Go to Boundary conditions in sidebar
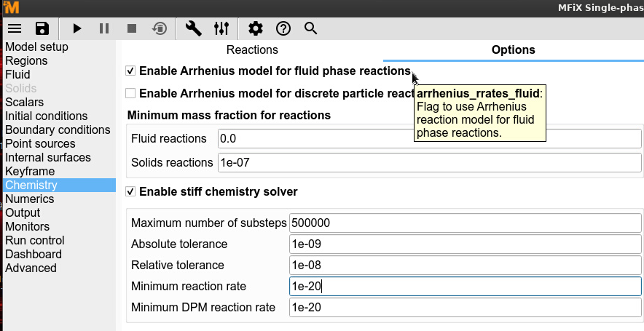Image resolution: width=644 pixels, height=331 pixels. (x=58, y=129)
